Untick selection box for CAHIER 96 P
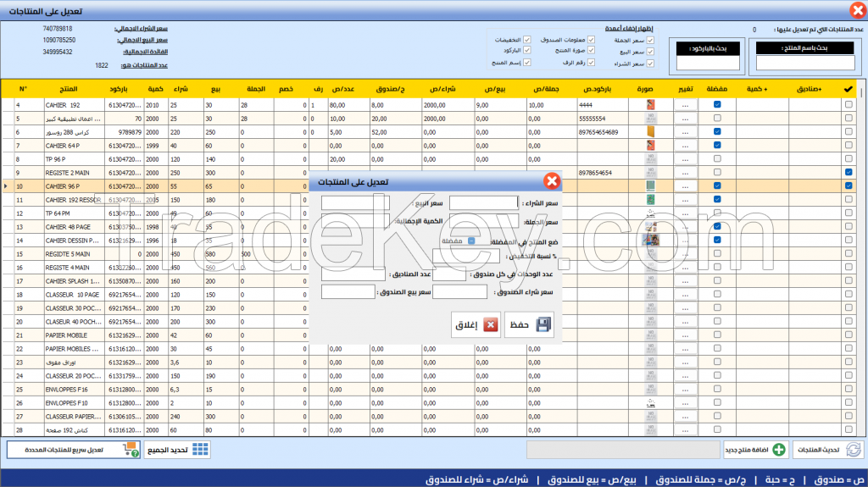This screenshot has width=868, height=487. (x=849, y=185)
